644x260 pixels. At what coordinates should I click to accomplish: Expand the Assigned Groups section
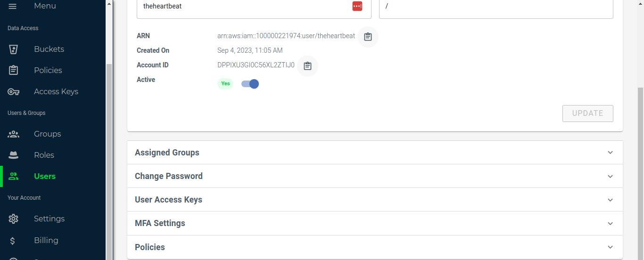pyautogui.click(x=375, y=153)
